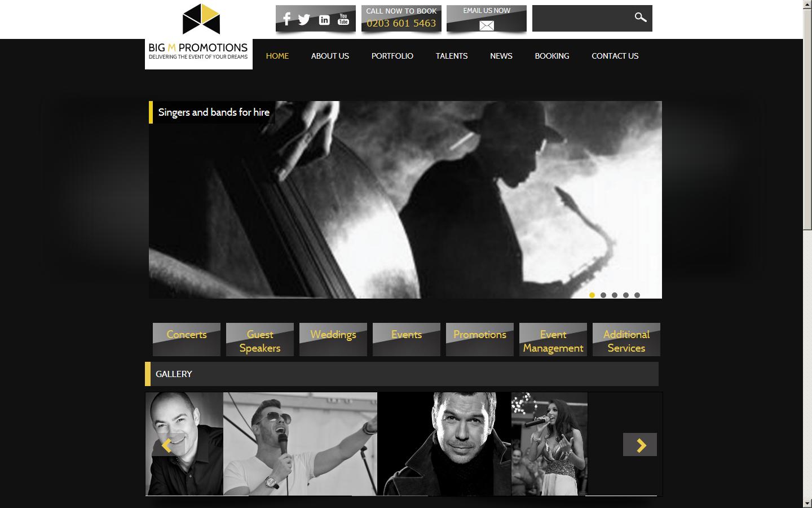The width and height of the screenshot is (812, 508).
Task: Click the Weddings category button
Action: pos(333,339)
